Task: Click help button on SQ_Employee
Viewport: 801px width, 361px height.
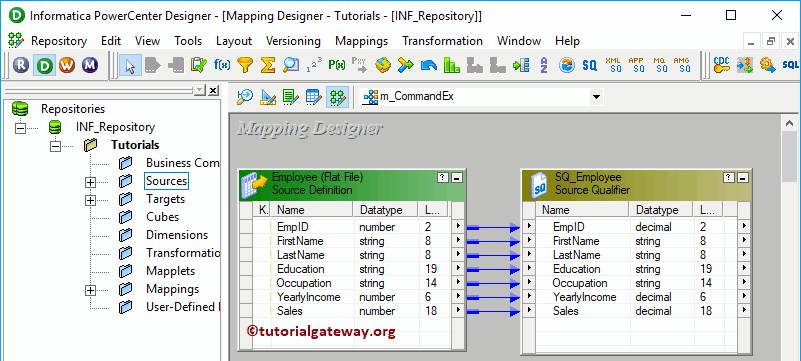Action: coord(728,177)
